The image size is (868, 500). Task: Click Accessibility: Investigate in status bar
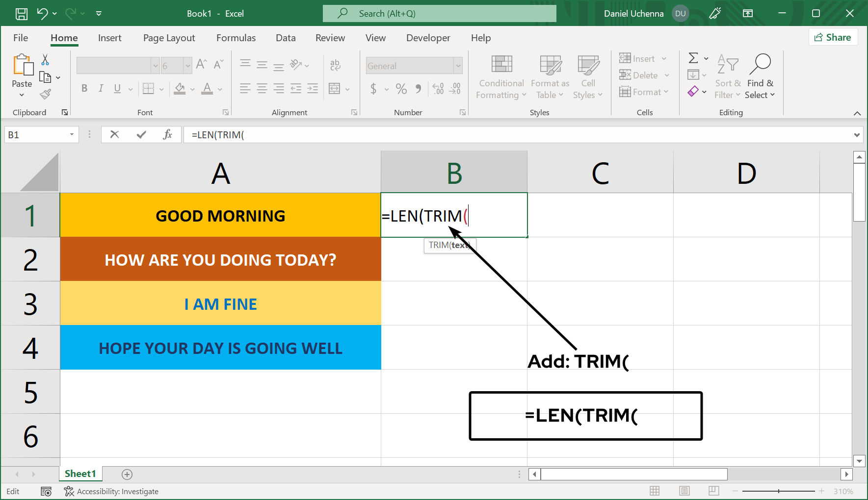[111, 491]
